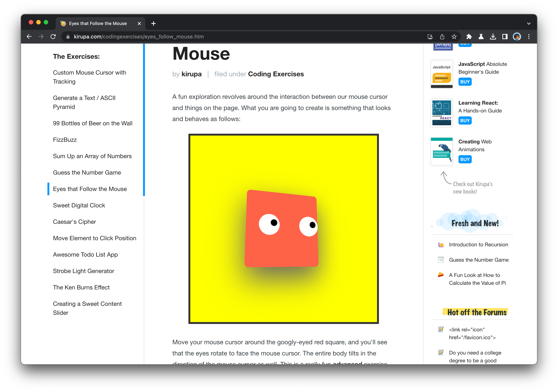Click the Install app icon in the address bar
The image size is (558, 392).
[x=430, y=37]
